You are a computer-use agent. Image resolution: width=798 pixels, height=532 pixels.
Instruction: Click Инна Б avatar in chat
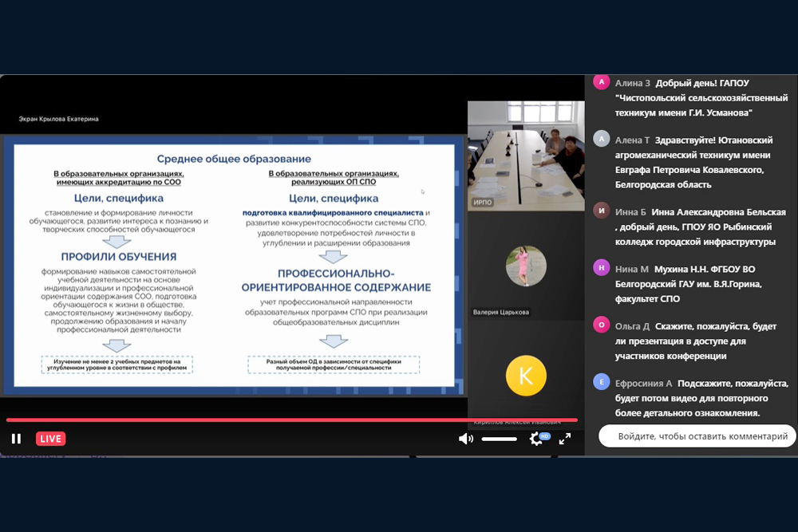click(x=601, y=211)
